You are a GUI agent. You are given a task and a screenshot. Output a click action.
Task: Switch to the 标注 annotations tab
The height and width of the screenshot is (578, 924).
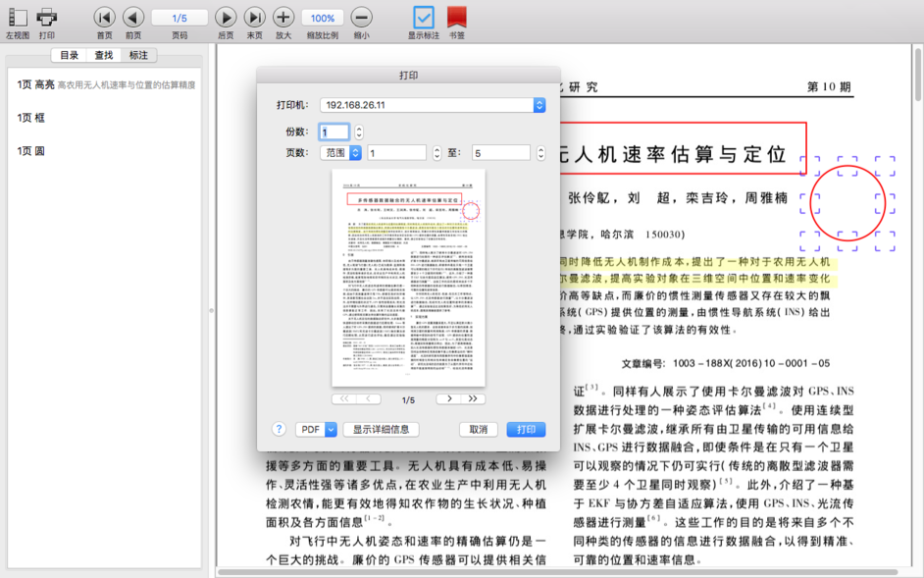click(140, 56)
